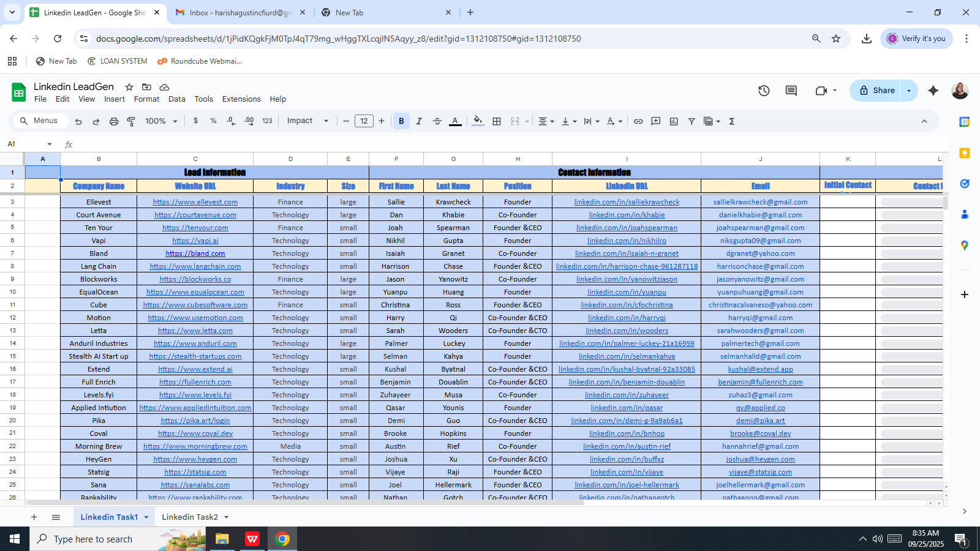The height and width of the screenshot is (551, 980).
Task: Open the Extensions menu
Action: (241, 99)
